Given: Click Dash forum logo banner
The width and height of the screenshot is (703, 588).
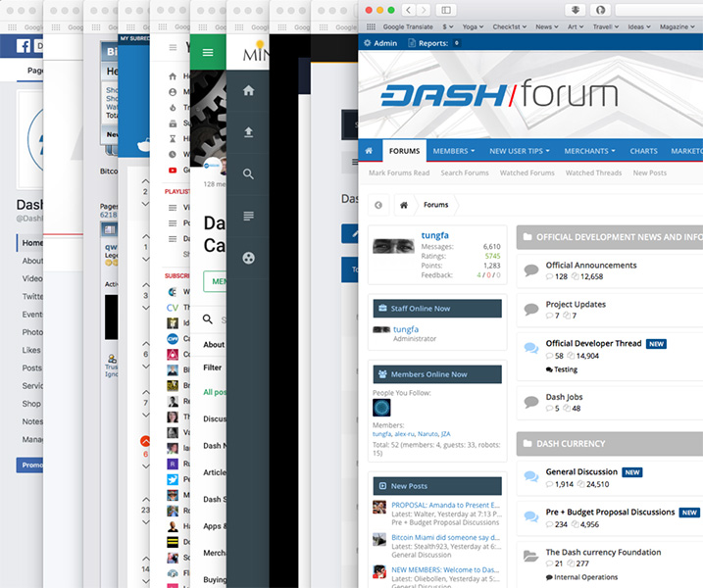Looking at the screenshot, I should [x=498, y=94].
